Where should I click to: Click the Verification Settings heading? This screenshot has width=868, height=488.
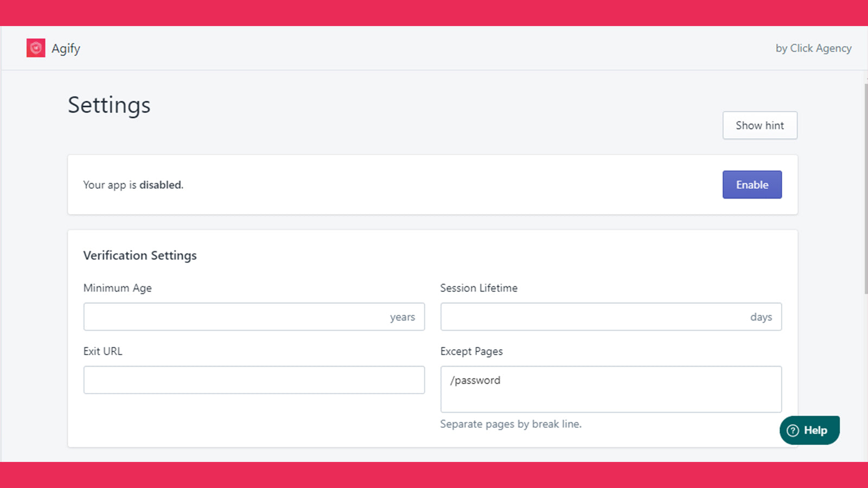point(140,255)
